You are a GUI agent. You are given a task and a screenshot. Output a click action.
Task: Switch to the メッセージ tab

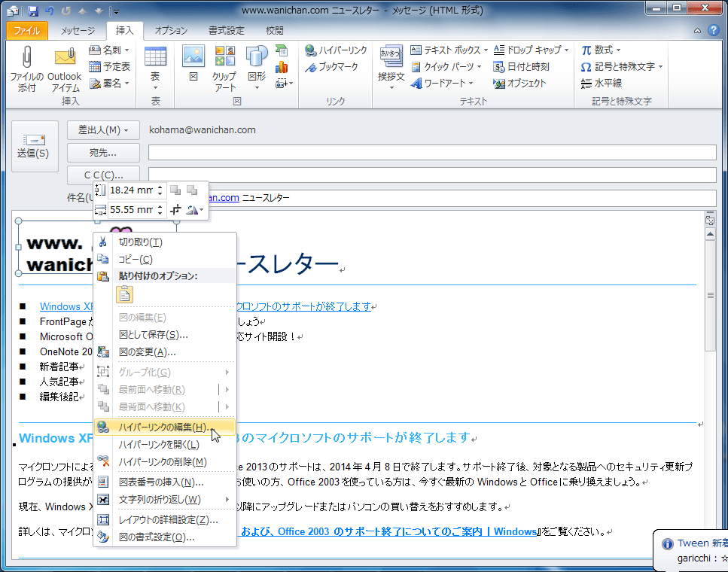pos(78,31)
